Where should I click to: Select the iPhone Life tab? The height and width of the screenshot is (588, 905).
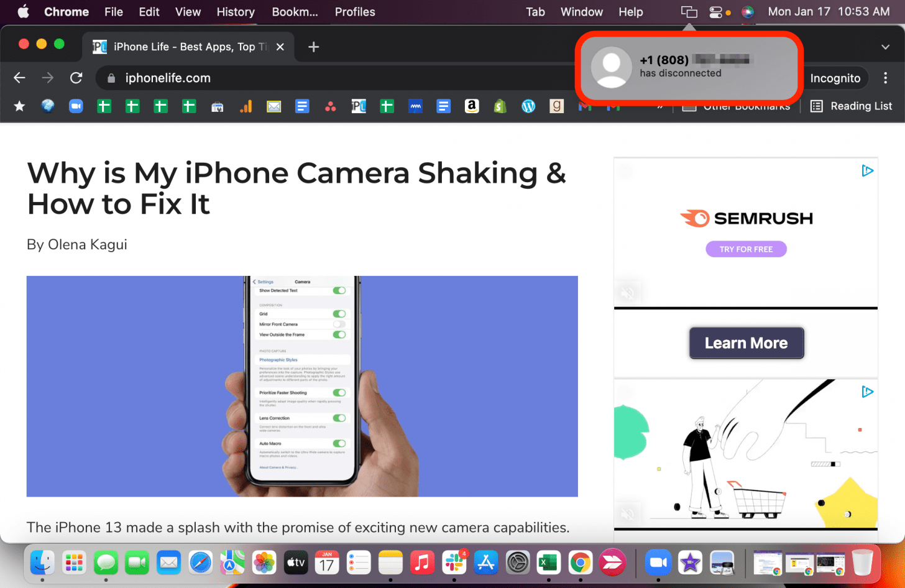click(183, 47)
